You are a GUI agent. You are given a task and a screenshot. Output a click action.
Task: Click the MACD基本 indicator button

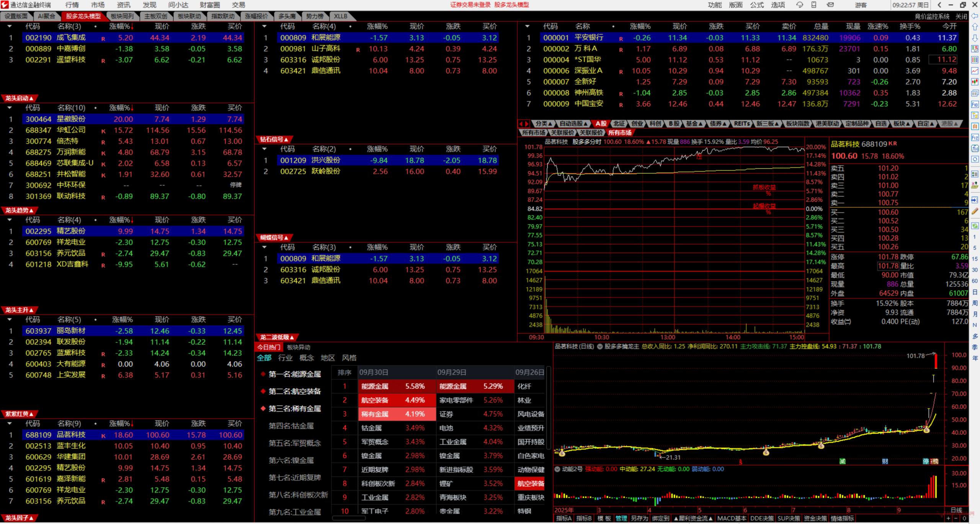[x=731, y=519]
